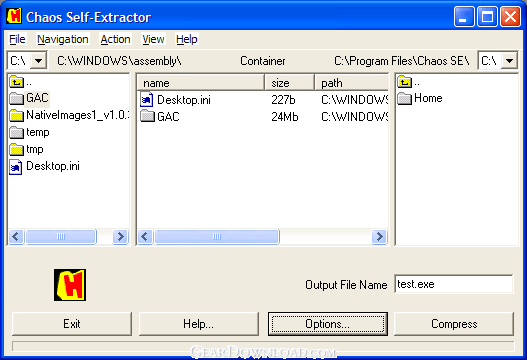Expand the left drive C:\ dropdown
Image resolution: width=527 pixels, height=360 pixels.
(39, 61)
